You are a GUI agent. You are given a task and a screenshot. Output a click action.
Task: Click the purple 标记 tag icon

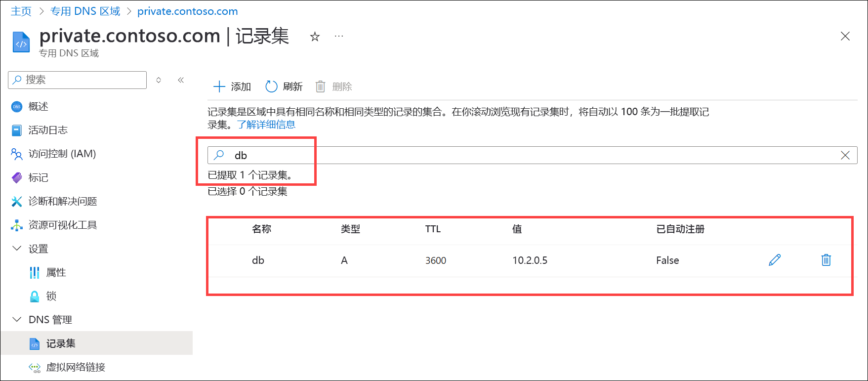coord(17,178)
